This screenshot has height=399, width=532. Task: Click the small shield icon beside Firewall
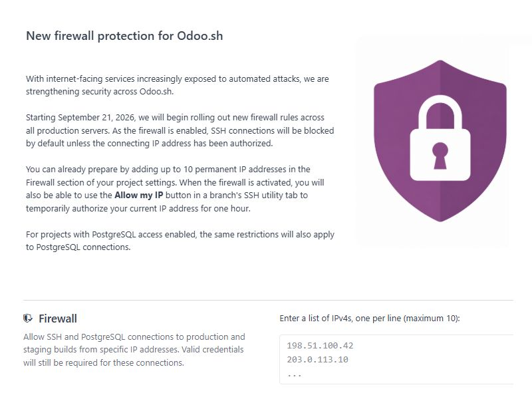pos(28,319)
